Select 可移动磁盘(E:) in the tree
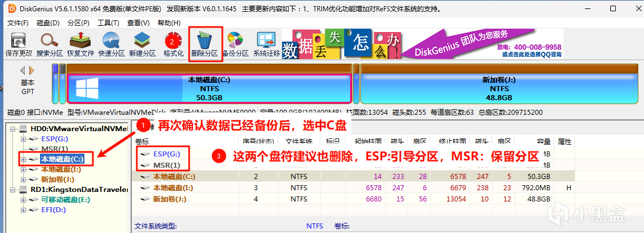Viewport: 644px width, 233px height. coord(65,200)
